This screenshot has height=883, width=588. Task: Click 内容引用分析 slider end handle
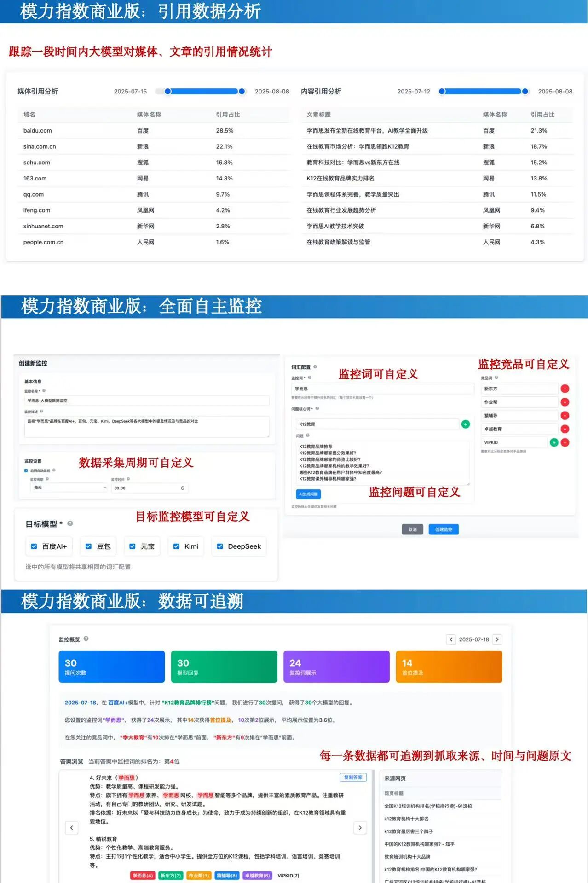tap(525, 91)
